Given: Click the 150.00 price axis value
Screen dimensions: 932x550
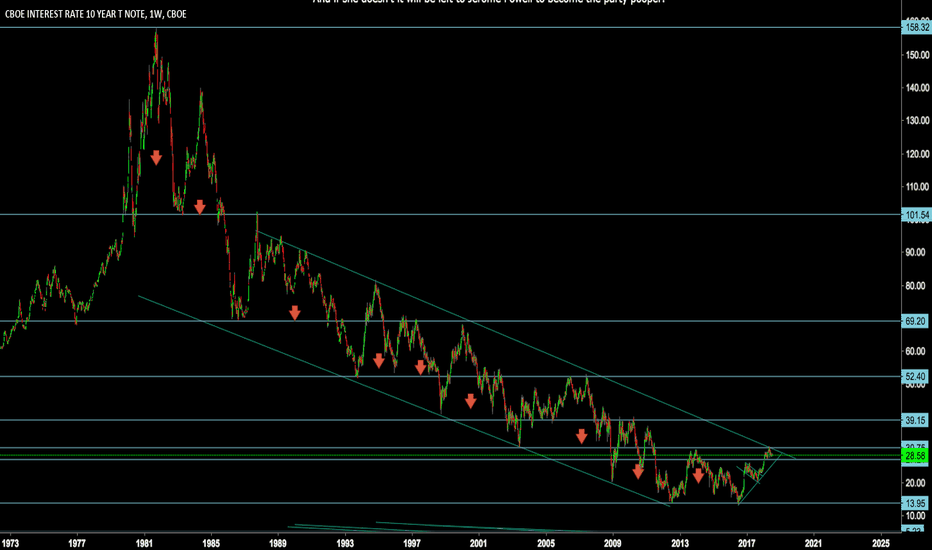Looking at the screenshot, I should pyautogui.click(x=917, y=55).
